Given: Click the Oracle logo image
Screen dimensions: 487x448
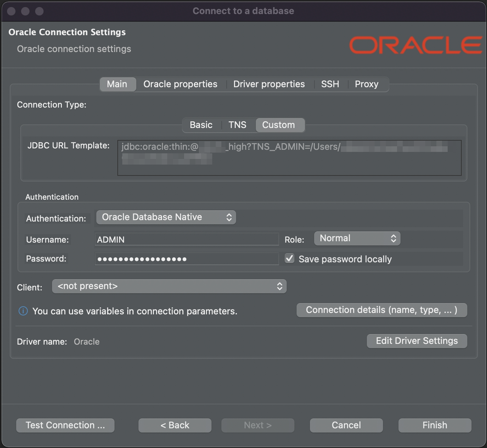Looking at the screenshot, I should 416,45.
